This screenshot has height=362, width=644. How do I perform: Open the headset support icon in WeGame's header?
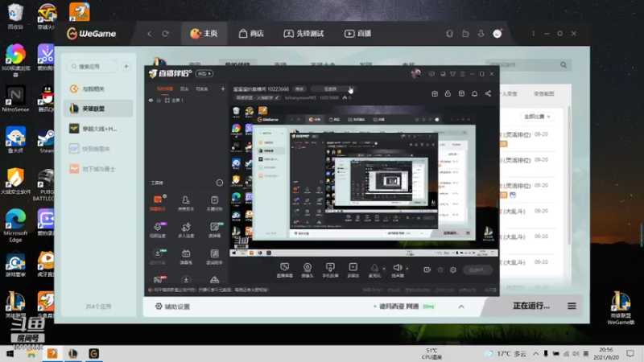pos(449,34)
